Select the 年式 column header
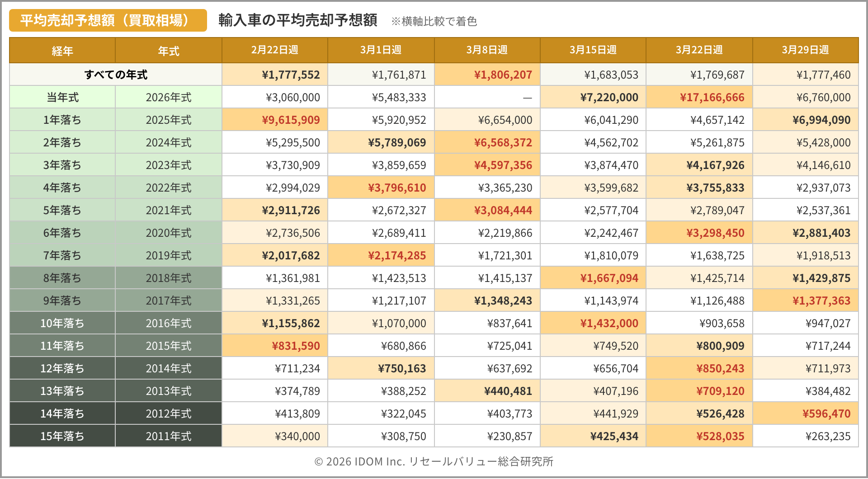This screenshot has height=479, width=868. click(169, 51)
